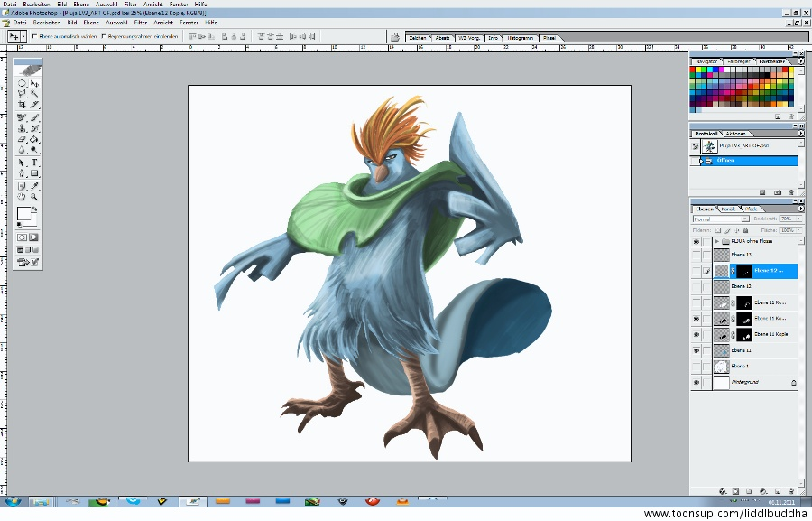Image resolution: width=812 pixels, height=521 pixels.
Task: Pick the Eraser tool
Action: pos(22,139)
